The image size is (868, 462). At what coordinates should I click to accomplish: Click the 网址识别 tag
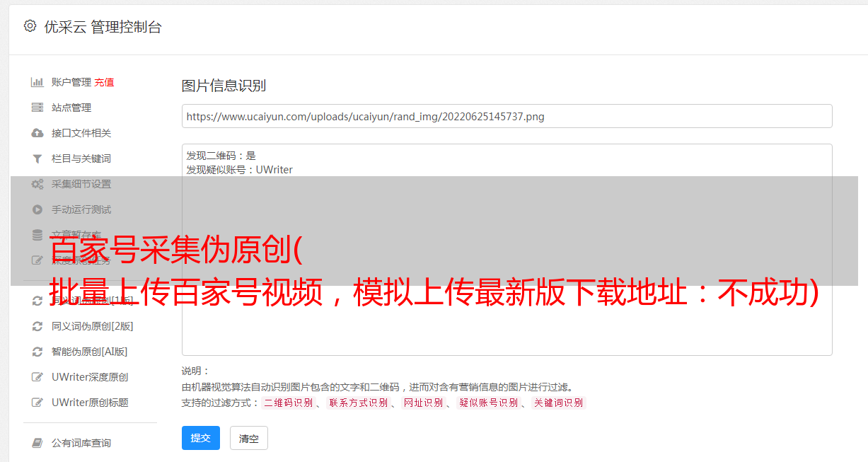point(423,403)
